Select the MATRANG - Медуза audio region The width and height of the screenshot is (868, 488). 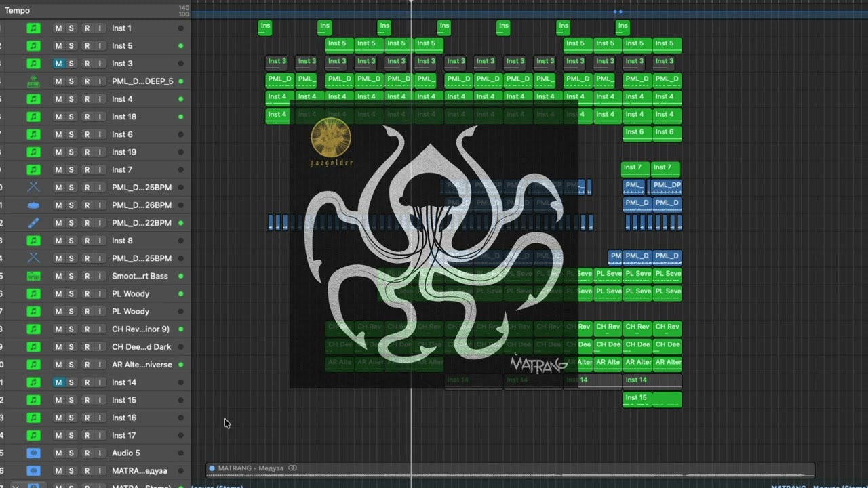(x=511, y=470)
